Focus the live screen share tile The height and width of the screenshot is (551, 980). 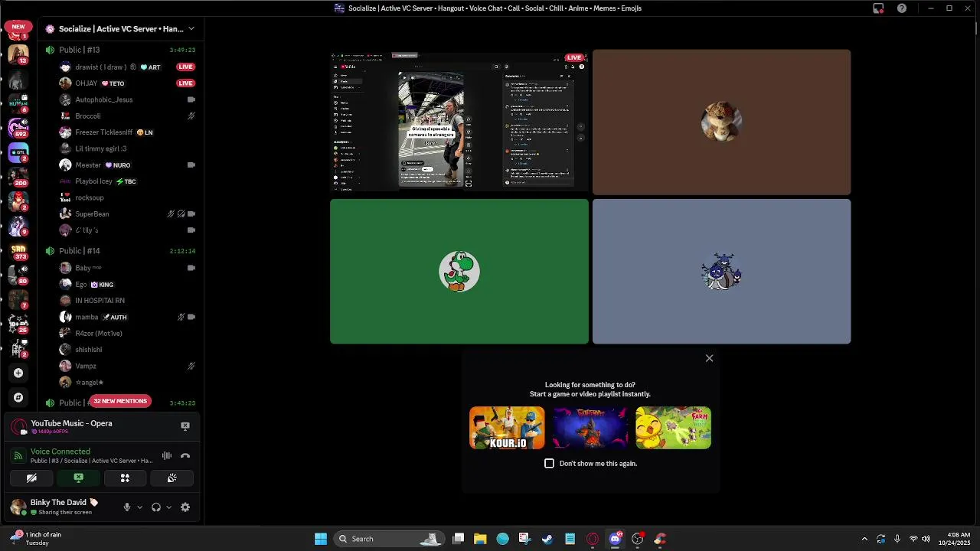pos(459,122)
